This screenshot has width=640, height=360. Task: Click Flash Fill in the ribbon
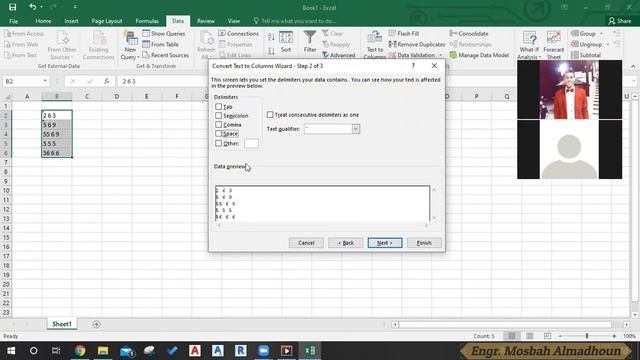point(404,33)
